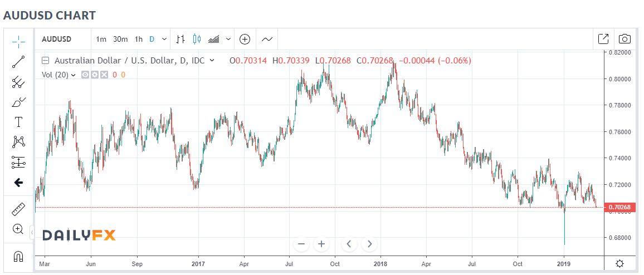Click the 2018 label on time axis
This screenshot has height=275, width=644.
tap(380, 264)
